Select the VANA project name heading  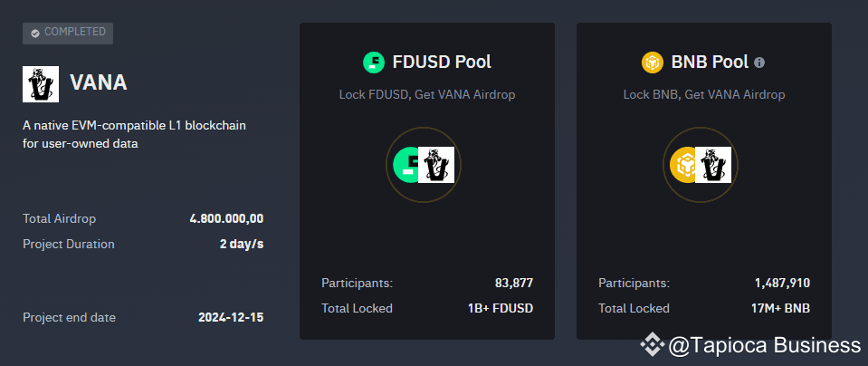click(99, 83)
